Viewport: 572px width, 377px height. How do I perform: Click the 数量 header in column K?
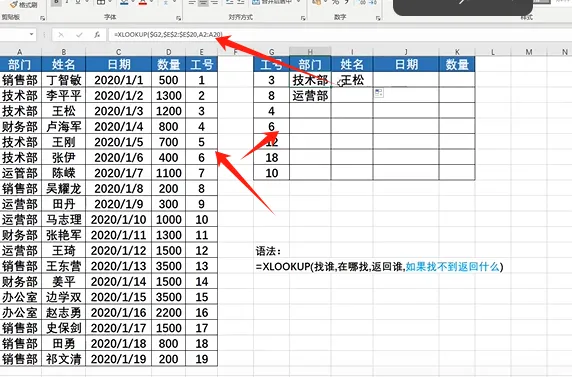click(457, 64)
